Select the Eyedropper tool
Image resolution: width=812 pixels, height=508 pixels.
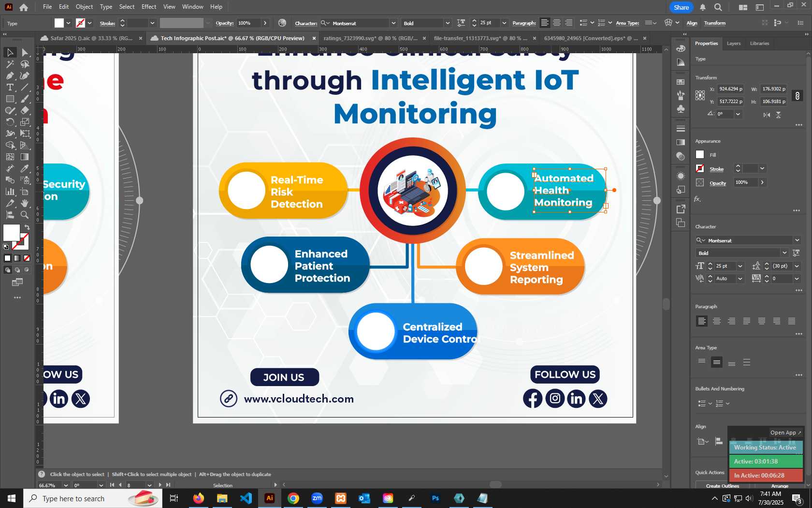[25, 168]
